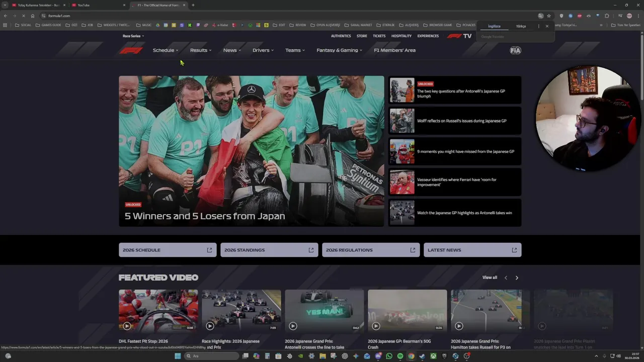Open the GAMES GUIDE bookmarks folder
644x362 pixels.
pyautogui.click(x=48, y=25)
